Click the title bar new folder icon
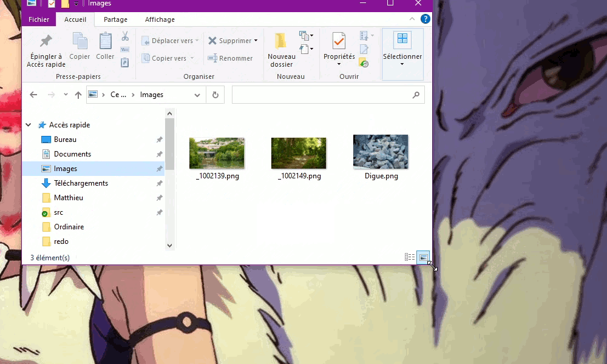The width and height of the screenshot is (607, 364). coord(65,4)
